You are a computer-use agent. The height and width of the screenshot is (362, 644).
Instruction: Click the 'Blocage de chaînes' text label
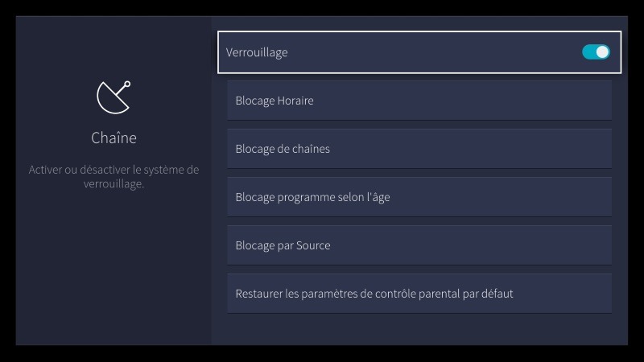[x=283, y=149]
